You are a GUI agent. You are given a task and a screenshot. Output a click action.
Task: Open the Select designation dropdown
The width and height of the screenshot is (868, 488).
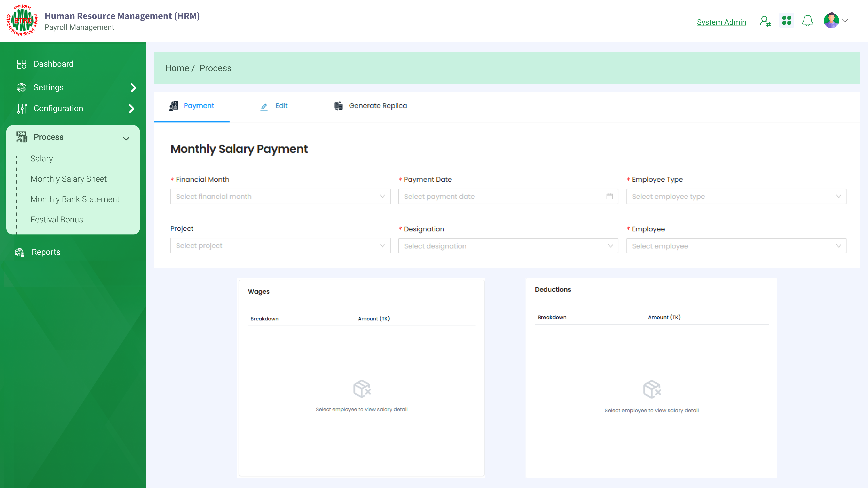click(508, 246)
